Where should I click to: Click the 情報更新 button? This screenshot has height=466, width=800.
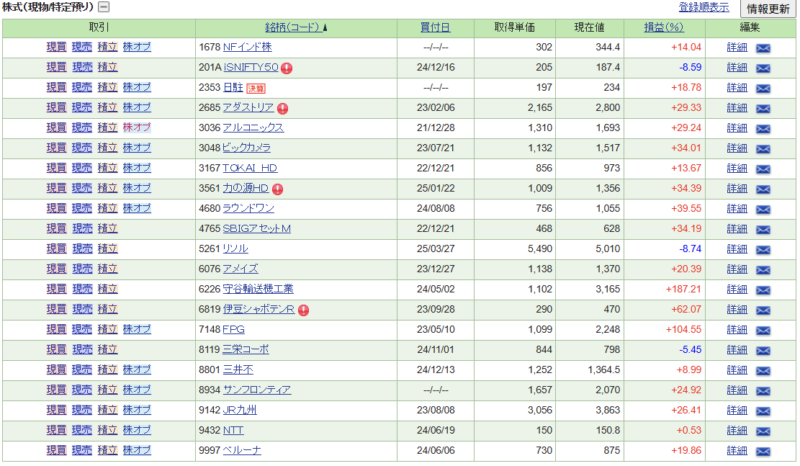coord(768,9)
